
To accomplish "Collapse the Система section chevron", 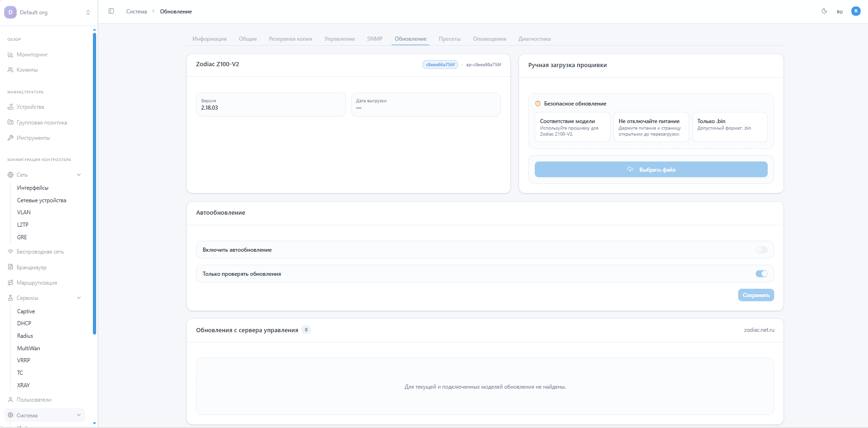I will click(79, 415).
